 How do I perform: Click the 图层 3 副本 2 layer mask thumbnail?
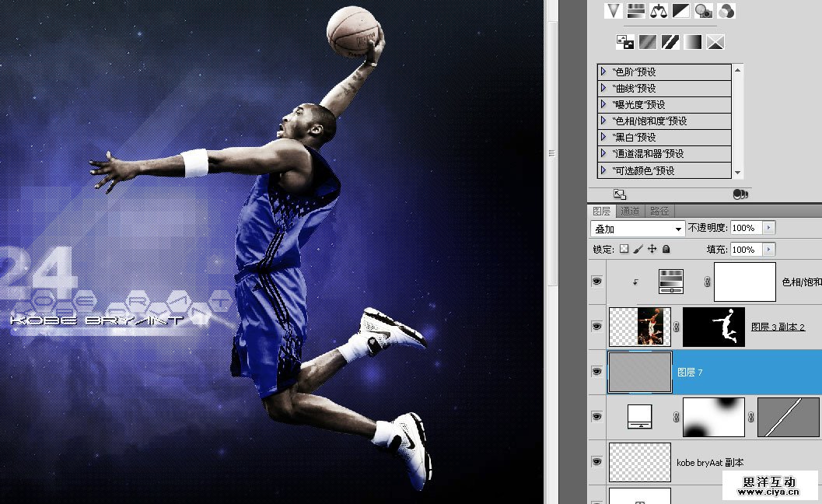pos(713,327)
